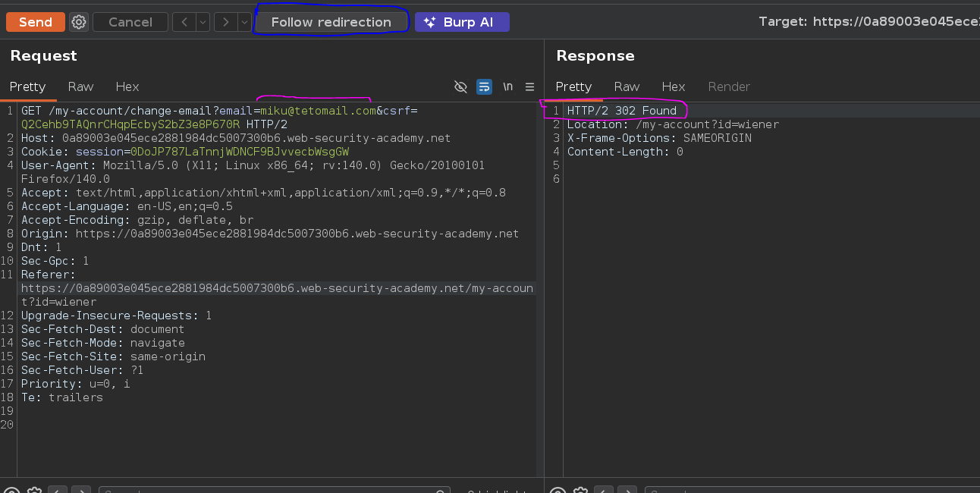Open the Repeater settings gear
The height and width of the screenshot is (493, 980).
point(79,22)
